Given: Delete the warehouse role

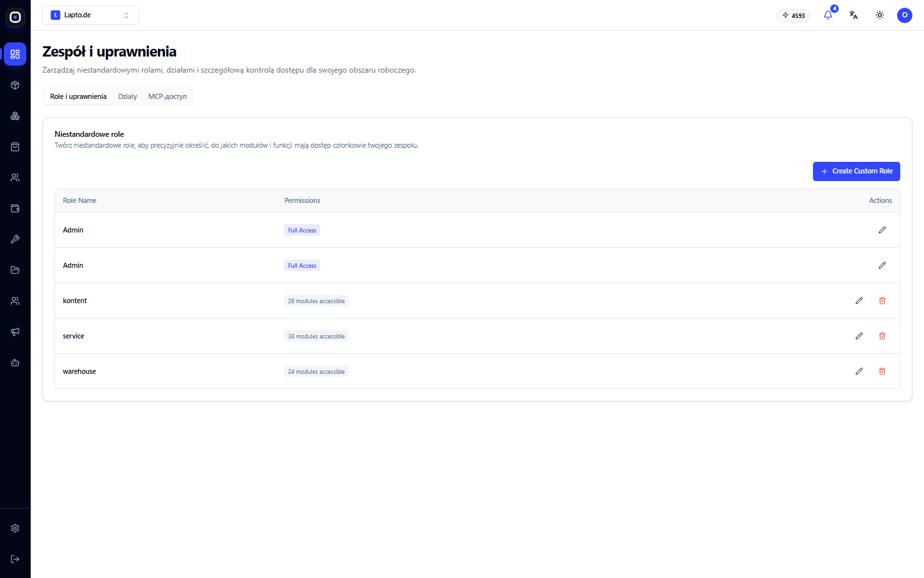Looking at the screenshot, I should tap(882, 371).
